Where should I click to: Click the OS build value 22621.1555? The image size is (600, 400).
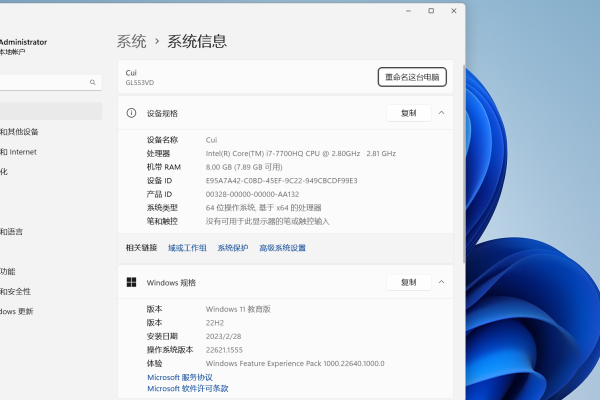[x=224, y=350]
